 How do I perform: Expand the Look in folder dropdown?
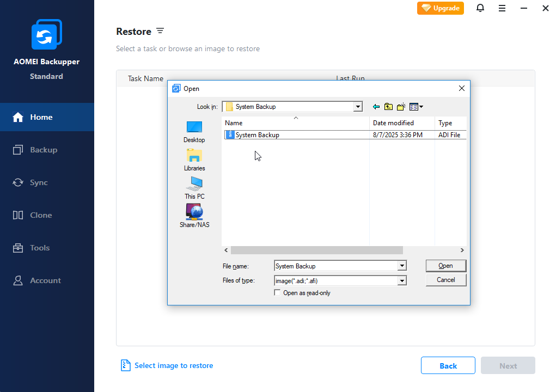point(358,107)
